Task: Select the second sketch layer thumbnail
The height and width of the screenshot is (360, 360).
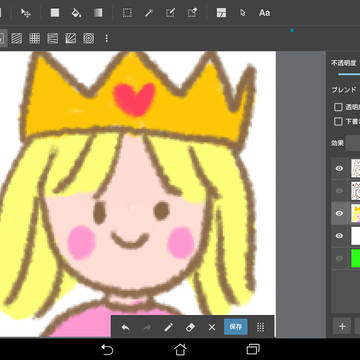Action: 355,191
